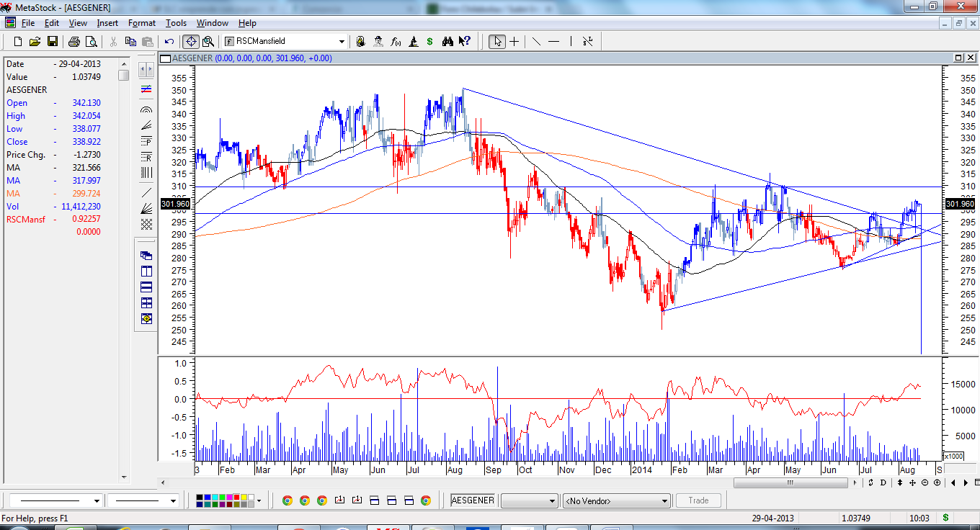Open the second line style dropdown
Image resolution: width=980 pixels, height=530 pixels.
pyautogui.click(x=173, y=500)
